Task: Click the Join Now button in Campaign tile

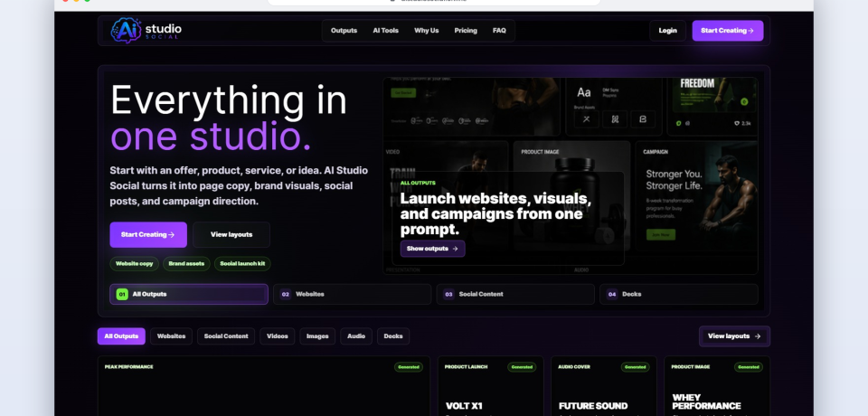Action: point(660,235)
